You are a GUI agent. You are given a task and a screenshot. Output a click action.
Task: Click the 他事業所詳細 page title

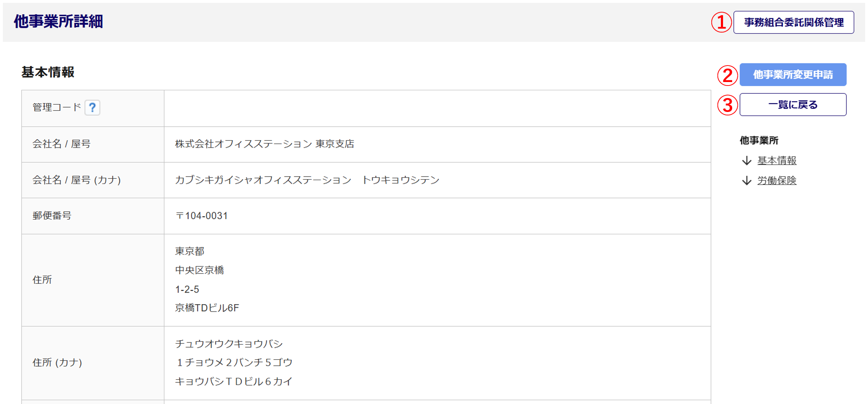pyautogui.click(x=58, y=22)
